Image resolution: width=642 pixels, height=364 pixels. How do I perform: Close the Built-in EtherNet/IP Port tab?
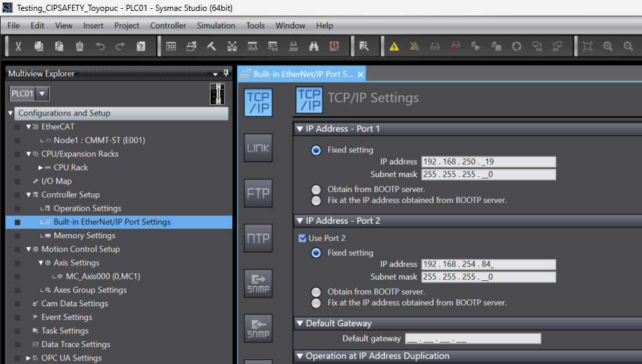pyautogui.click(x=360, y=74)
